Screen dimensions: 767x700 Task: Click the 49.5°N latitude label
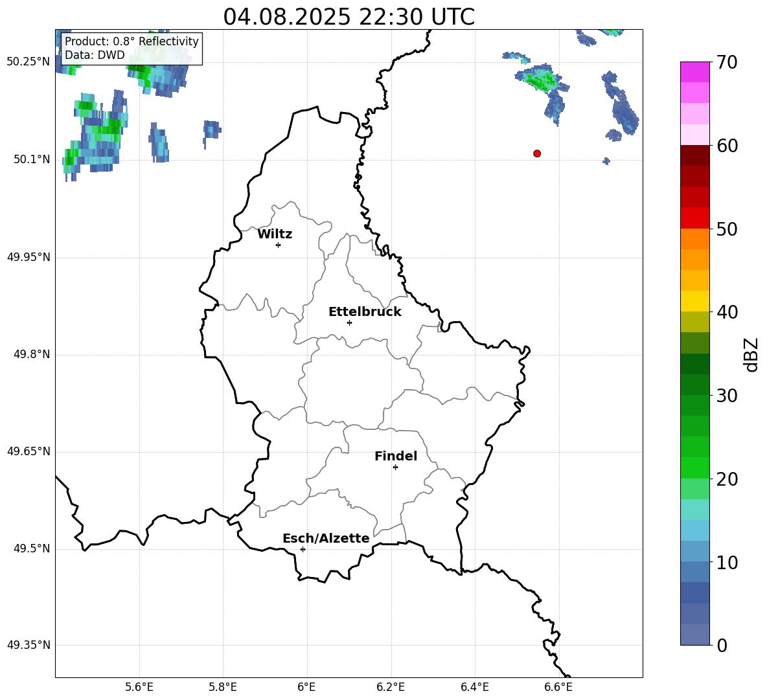[x=32, y=548]
